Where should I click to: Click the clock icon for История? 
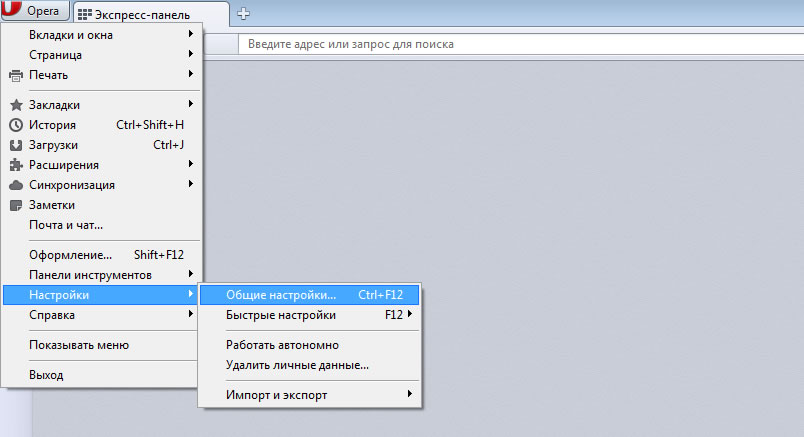[x=16, y=125]
